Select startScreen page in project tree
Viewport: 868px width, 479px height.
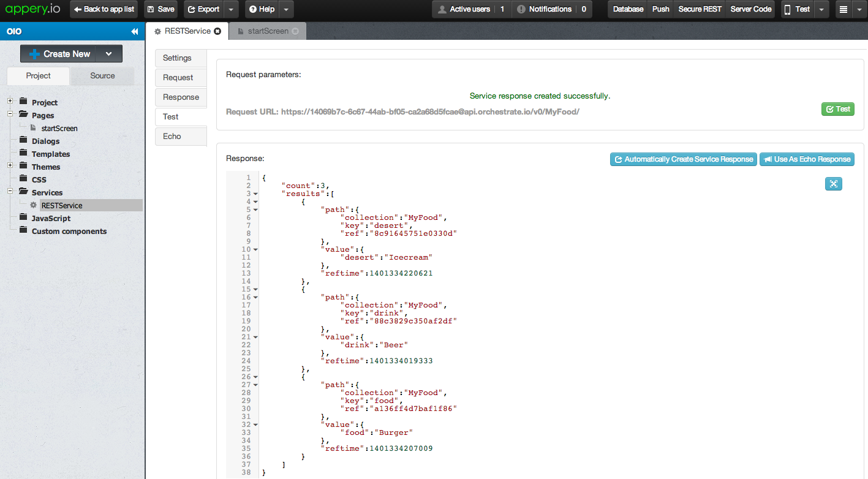(59, 128)
